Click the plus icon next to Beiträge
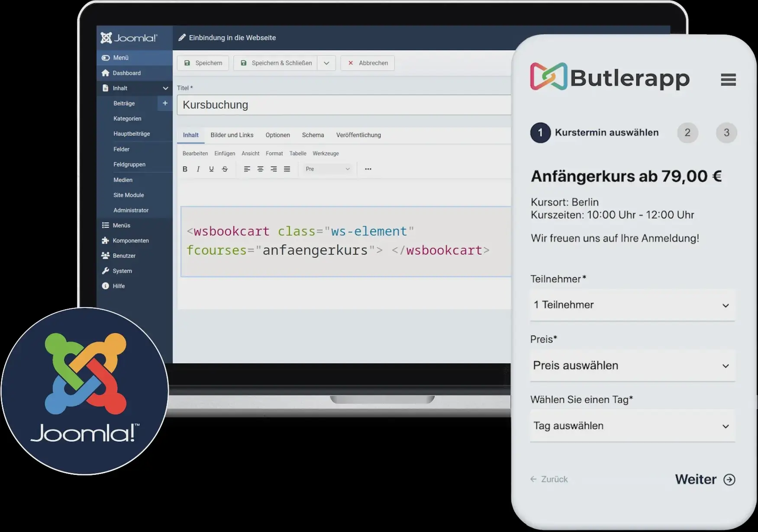 [x=165, y=103]
